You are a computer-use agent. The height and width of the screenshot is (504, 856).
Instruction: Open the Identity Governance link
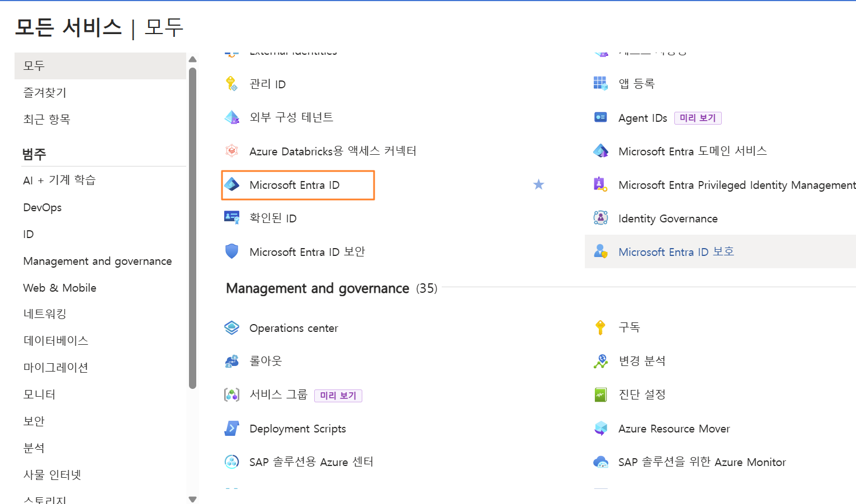(x=668, y=218)
